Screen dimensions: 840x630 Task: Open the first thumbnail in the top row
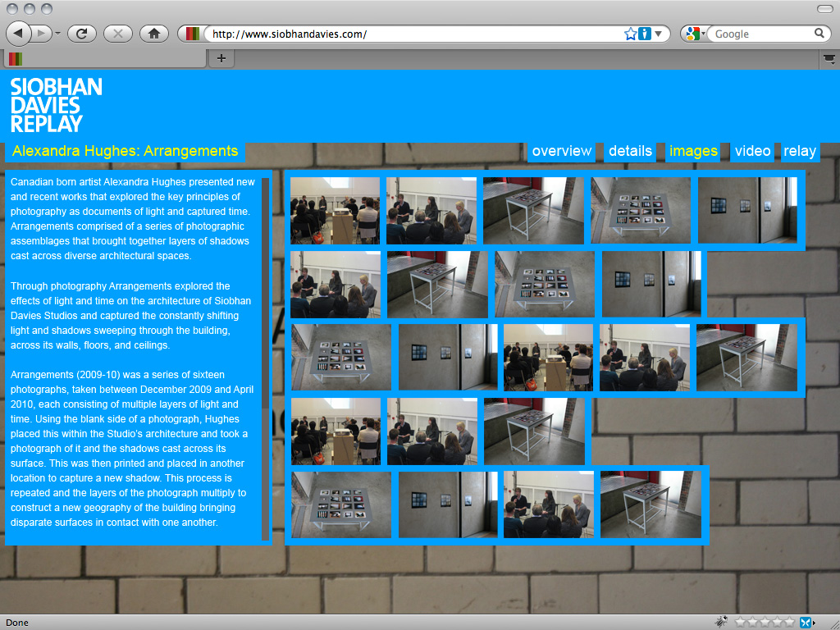tap(335, 210)
